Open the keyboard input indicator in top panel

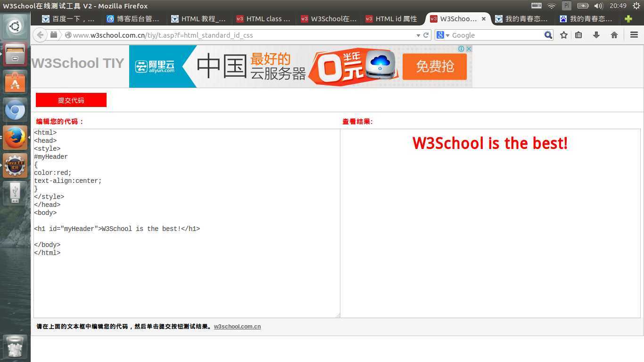pos(537,6)
